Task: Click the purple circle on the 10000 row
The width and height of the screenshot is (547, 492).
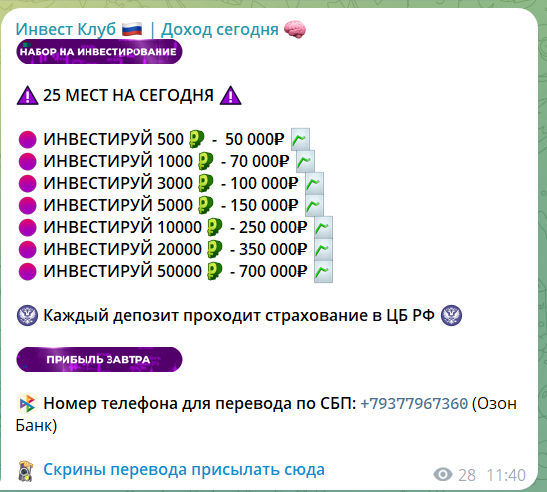Action: (x=27, y=227)
